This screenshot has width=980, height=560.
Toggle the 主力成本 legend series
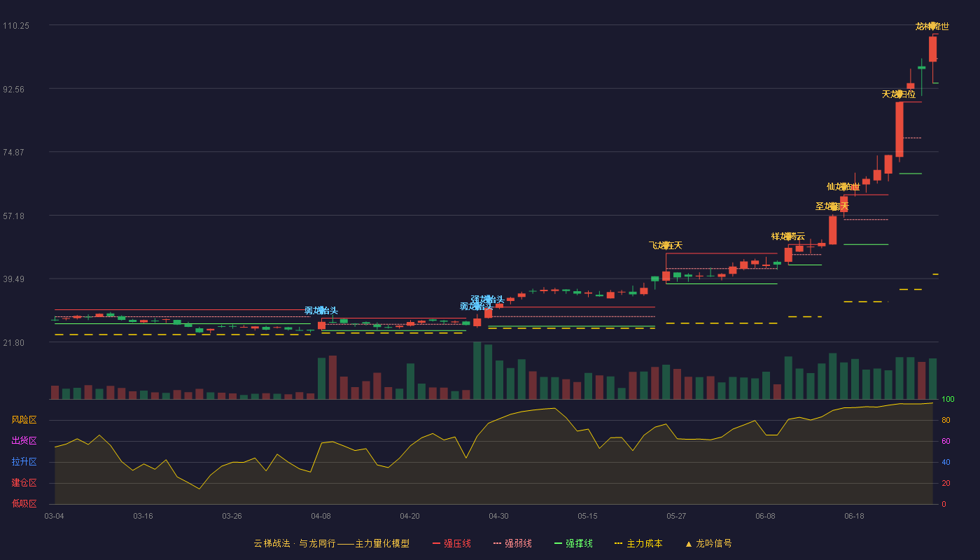point(638,543)
